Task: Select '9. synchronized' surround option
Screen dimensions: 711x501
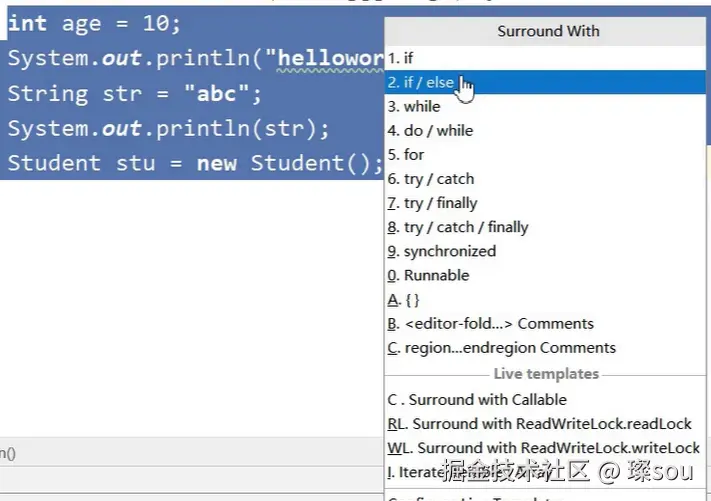Action: pyautogui.click(x=545, y=251)
